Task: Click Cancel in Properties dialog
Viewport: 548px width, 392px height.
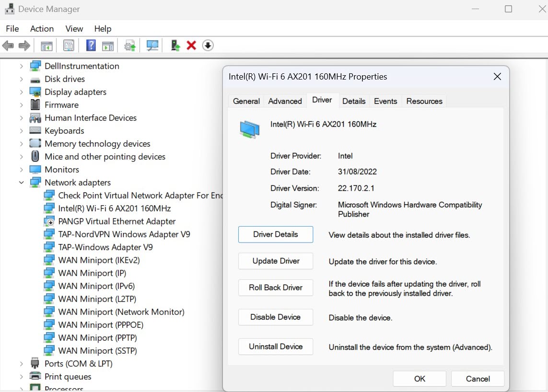Action: tap(478, 379)
